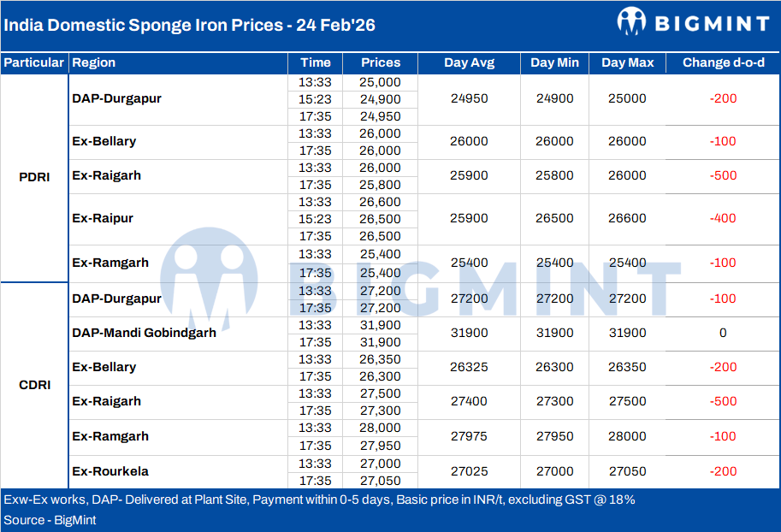Click the 0 change value for Mandi Gobindgarh
Image resolution: width=781 pixels, height=532 pixels.
pos(723,333)
